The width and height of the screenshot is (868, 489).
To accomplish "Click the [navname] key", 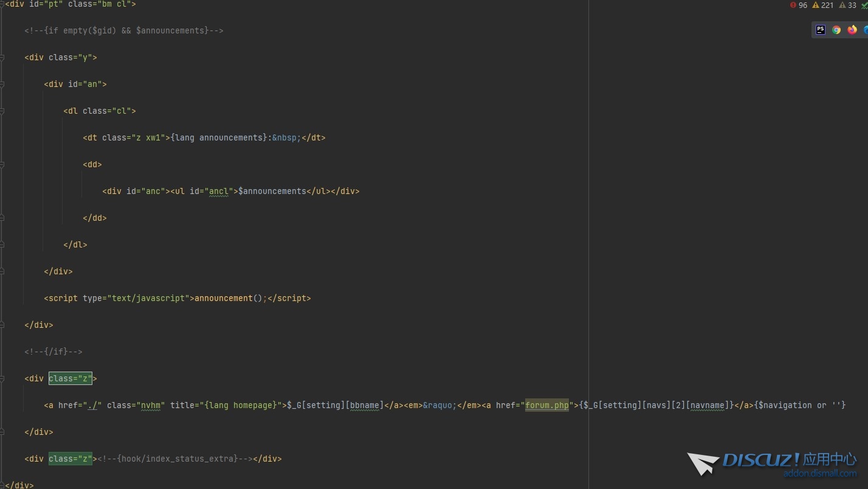I will click(708, 405).
